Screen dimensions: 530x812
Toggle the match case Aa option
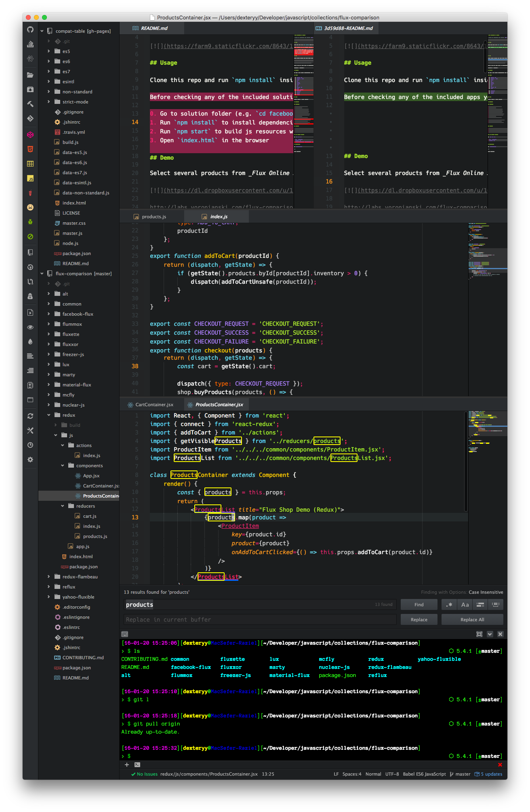coord(465,605)
